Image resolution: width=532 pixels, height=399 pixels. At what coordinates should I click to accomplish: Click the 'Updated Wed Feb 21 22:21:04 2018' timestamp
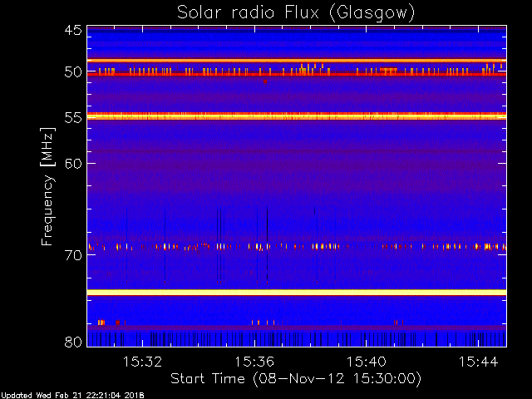(x=72, y=396)
